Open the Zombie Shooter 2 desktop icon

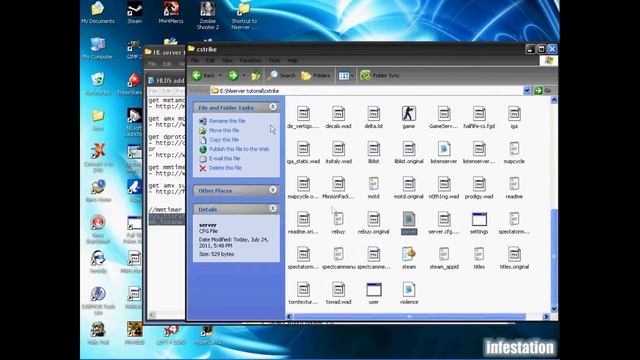pos(207,16)
